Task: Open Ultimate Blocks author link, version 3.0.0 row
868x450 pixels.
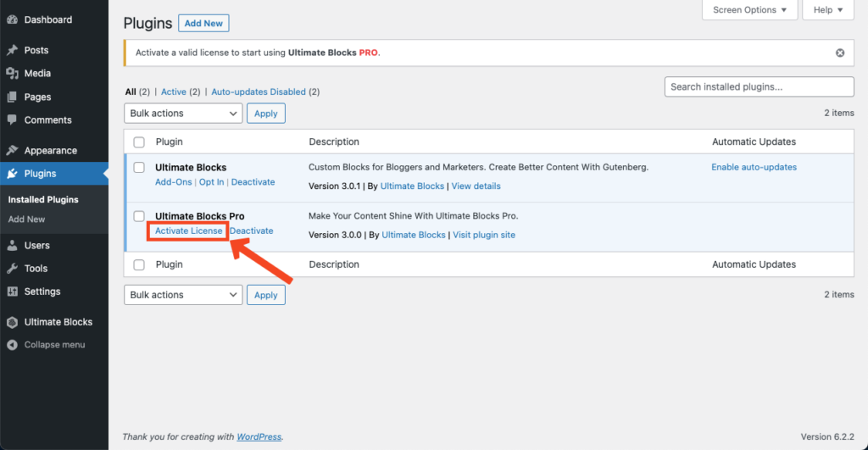Action: point(414,235)
